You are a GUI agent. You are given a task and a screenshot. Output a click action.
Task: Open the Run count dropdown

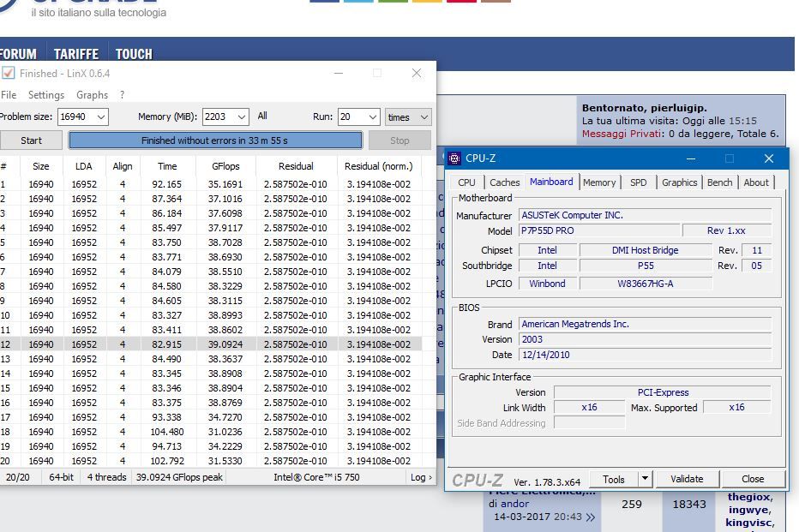point(372,117)
